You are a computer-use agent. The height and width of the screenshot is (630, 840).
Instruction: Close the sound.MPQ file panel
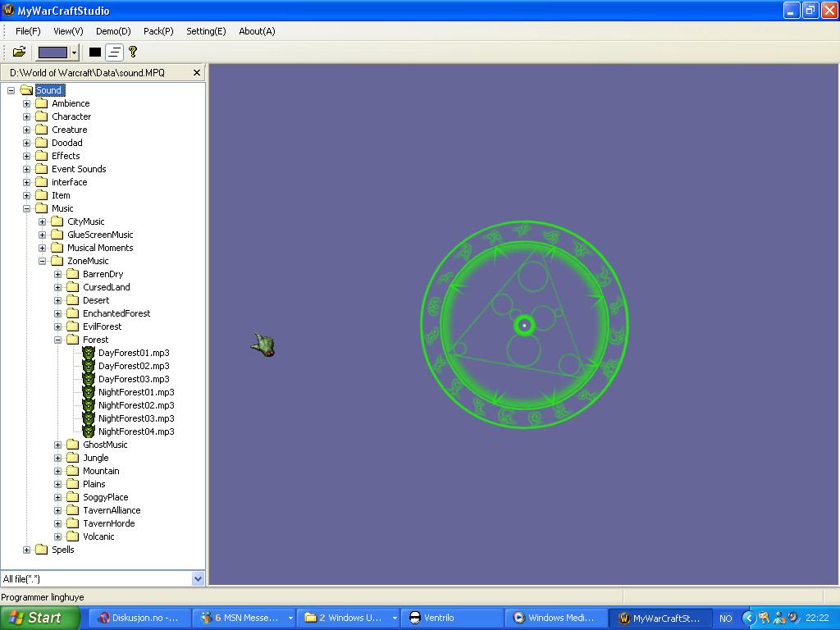pos(197,72)
